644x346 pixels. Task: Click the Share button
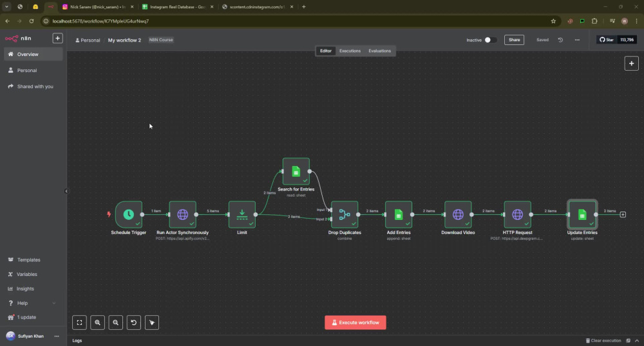pos(514,40)
